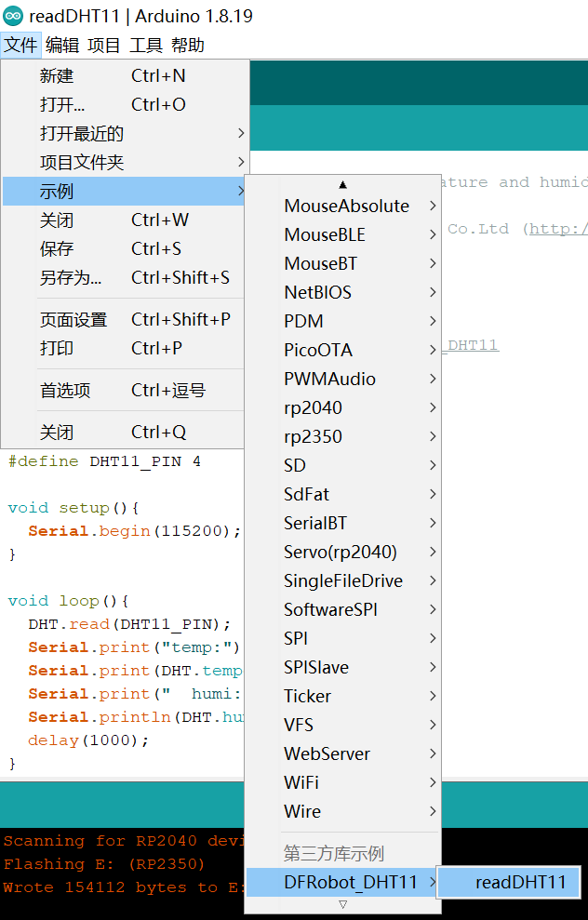Open 页面设置 from the file menu

124,319
